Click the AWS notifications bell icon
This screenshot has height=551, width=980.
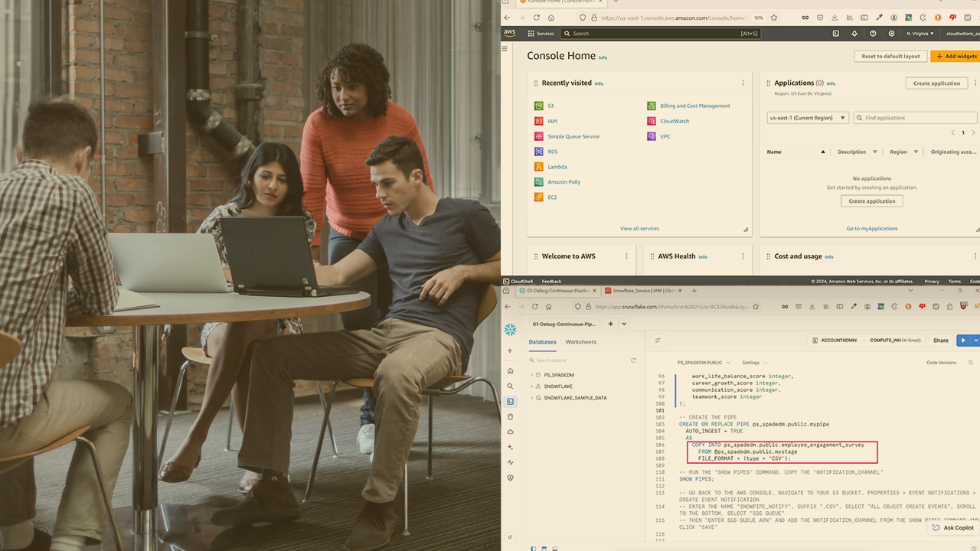tap(855, 34)
